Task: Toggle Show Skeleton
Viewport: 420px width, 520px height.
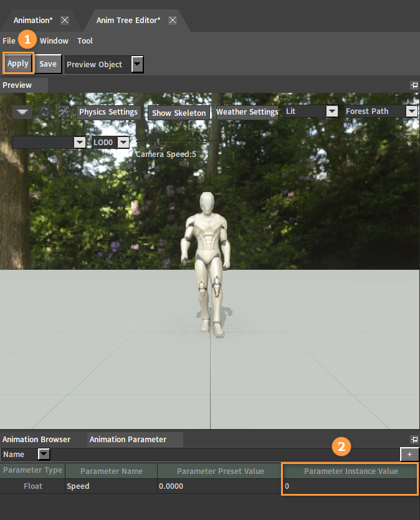Action: click(x=179, y=113)
